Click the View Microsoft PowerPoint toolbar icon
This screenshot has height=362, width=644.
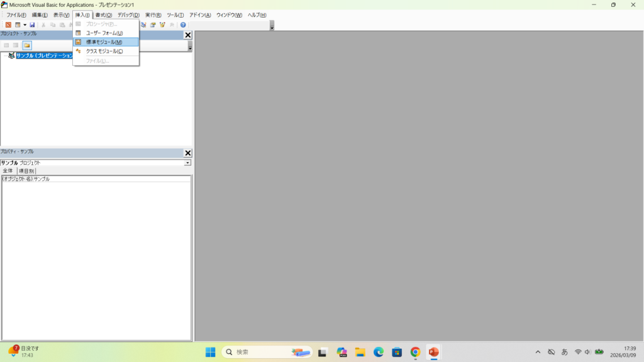point(8,25)
